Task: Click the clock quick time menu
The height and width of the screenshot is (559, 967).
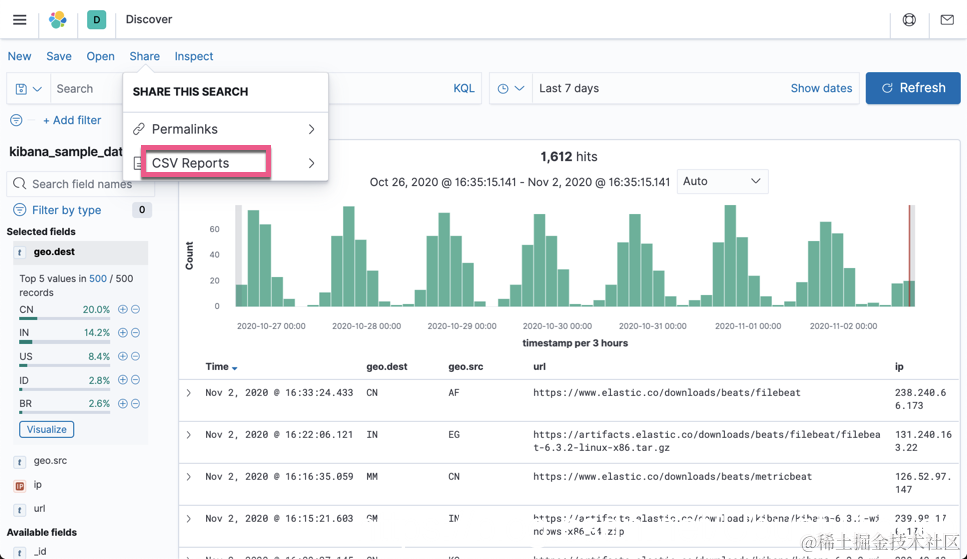Action: tap(511, 89)
